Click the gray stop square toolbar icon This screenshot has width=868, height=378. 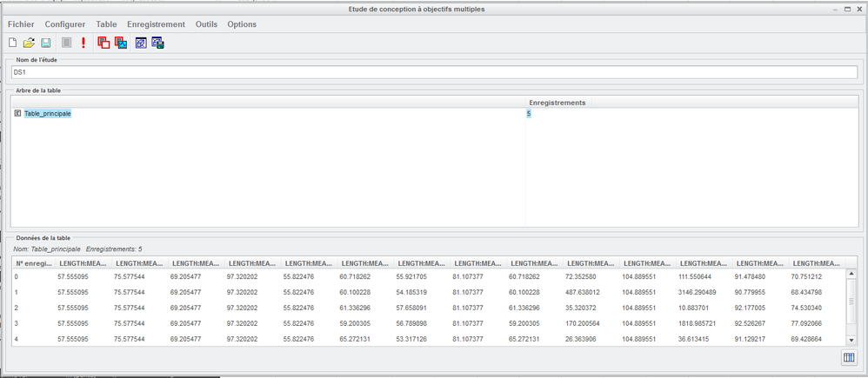[67, 43]
